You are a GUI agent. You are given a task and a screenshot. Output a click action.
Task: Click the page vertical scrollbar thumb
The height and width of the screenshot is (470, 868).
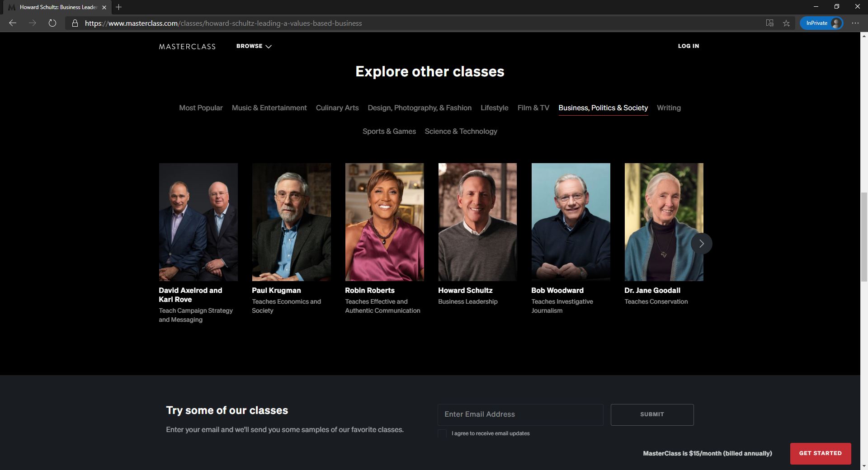click(x=864, y=237)
